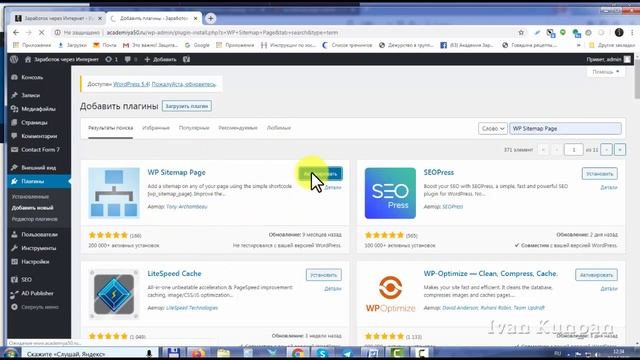Viewport: 640px width, 360px height.
Task: Click Пожалуйста, обновитесь link
Action: tap(183, 84)
